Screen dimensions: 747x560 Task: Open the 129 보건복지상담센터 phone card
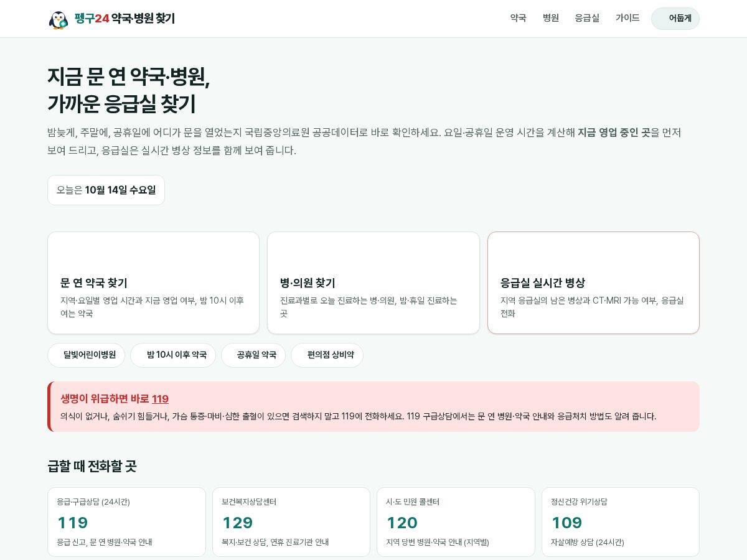coord(291,522)
